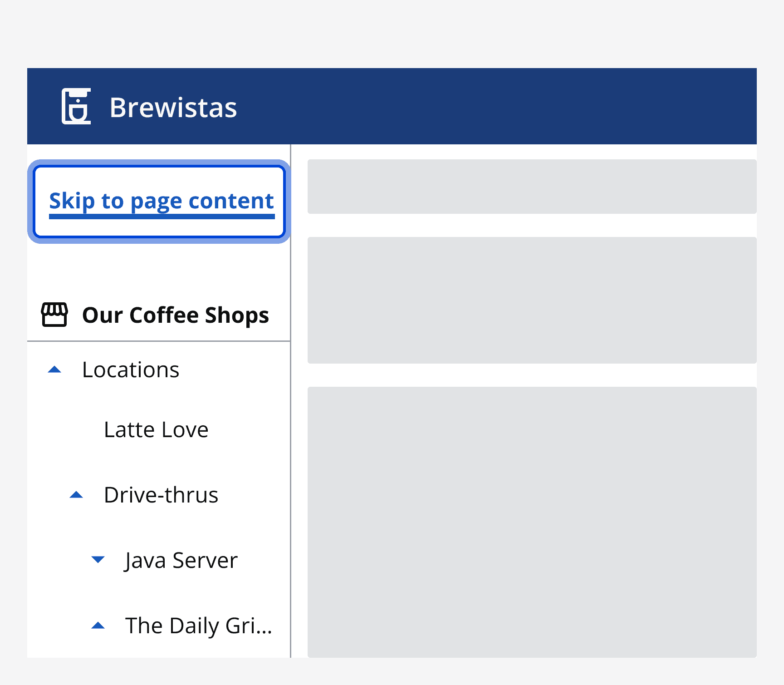Click the Our Coffee Shops heading
The width and height of the screenshot is (784, 685).
(175, 315)
